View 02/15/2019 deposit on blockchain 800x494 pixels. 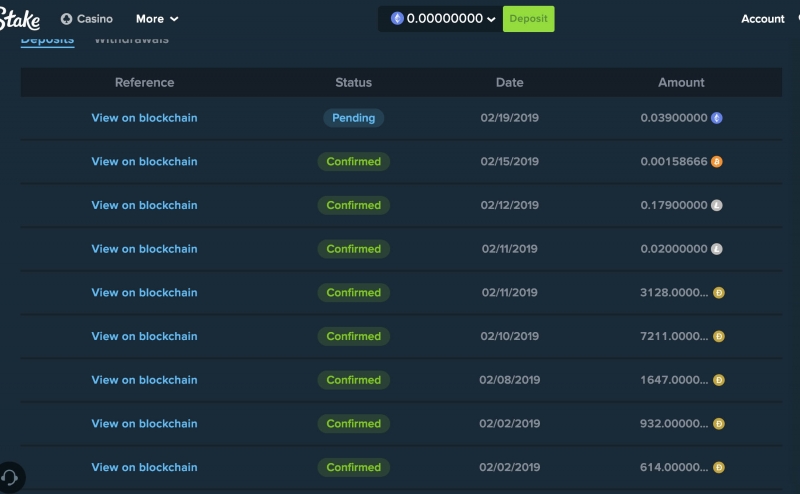click(x=144, y=162)
